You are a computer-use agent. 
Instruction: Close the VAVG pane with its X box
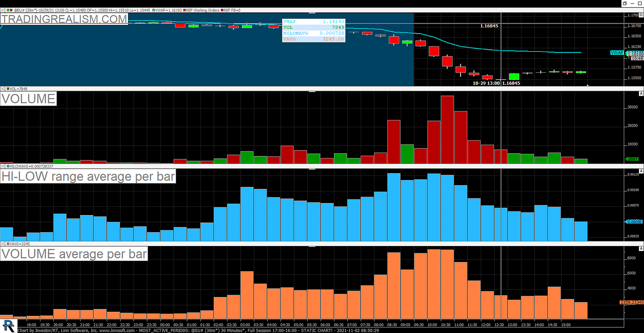coord(2,243)
